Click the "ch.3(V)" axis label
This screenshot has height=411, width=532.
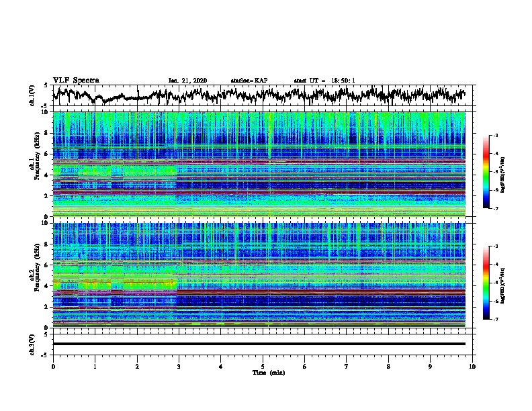coord(32,345)
